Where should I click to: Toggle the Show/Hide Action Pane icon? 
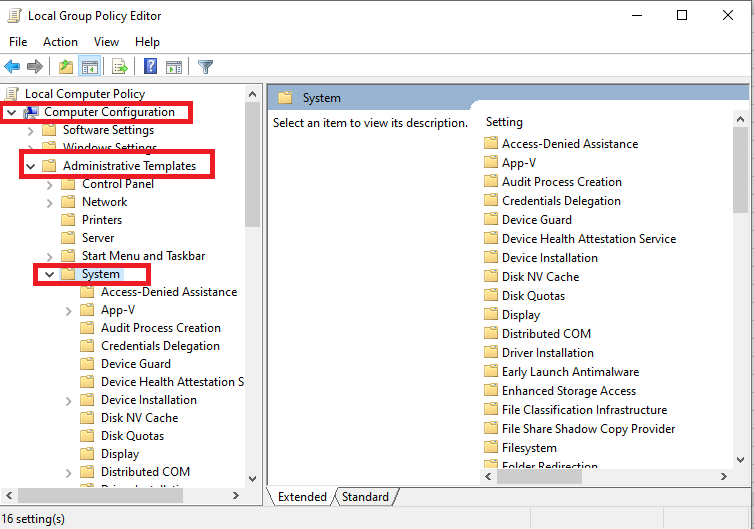[174, 67]
